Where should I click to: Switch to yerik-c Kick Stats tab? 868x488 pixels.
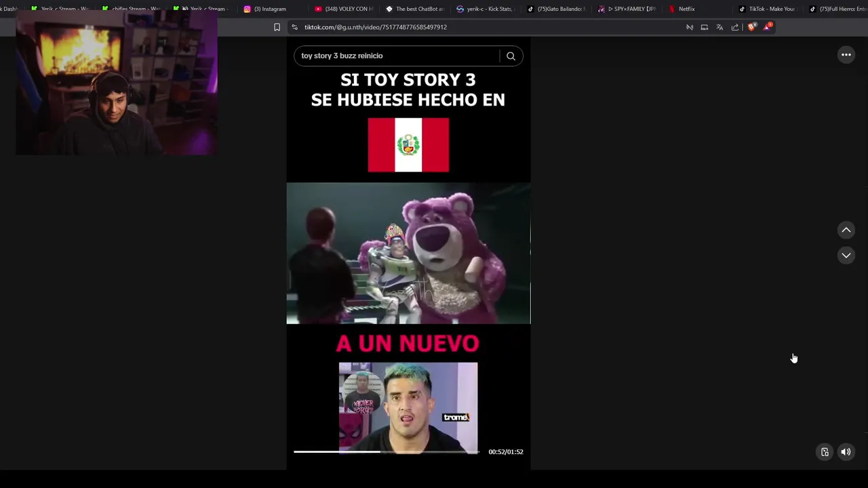tap(486, 9)
